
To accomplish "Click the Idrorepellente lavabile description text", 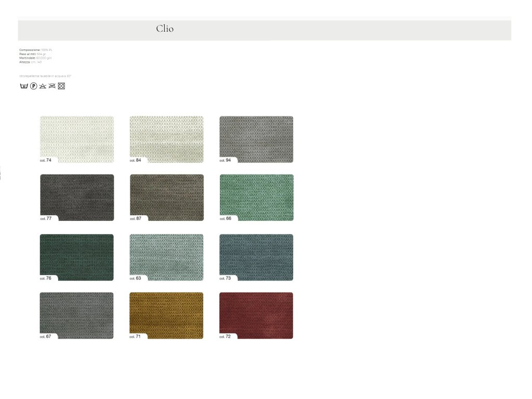I will 45,76.
